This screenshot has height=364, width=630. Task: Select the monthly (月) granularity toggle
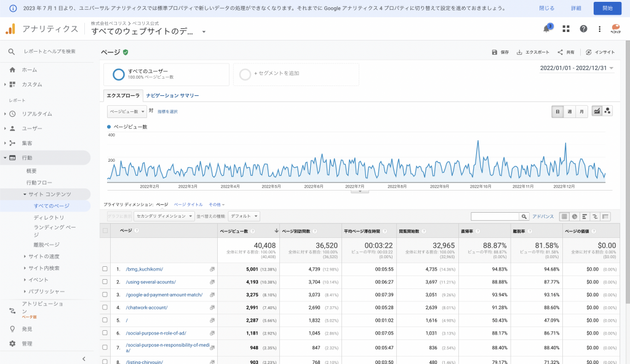tap(581, 112)
